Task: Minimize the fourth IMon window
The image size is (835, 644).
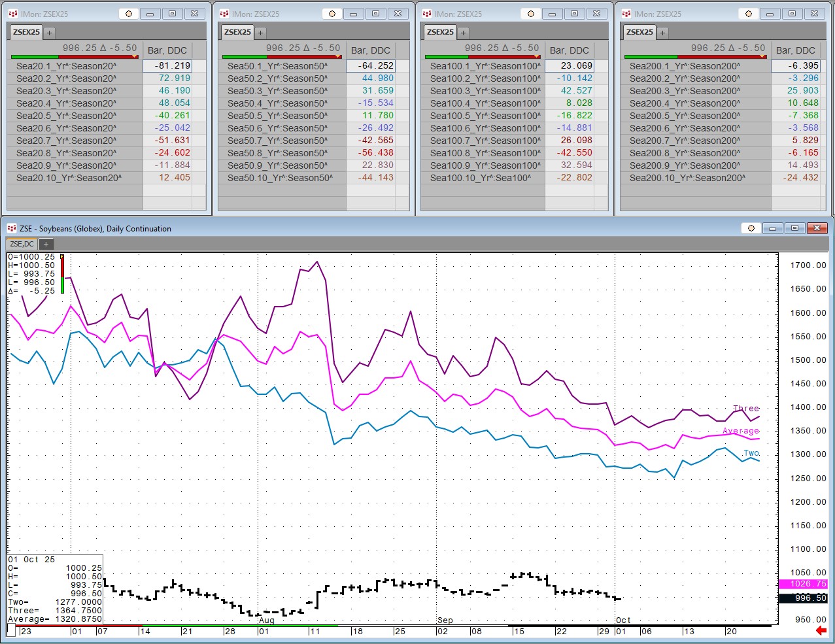Action: click(x=770, y=14)
